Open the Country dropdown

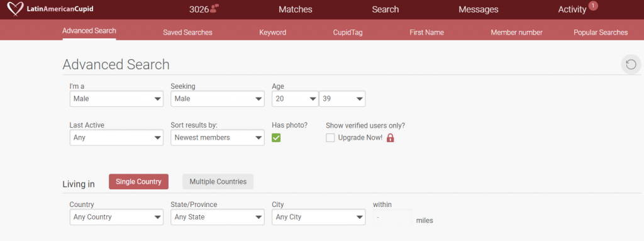coord(116,216)
